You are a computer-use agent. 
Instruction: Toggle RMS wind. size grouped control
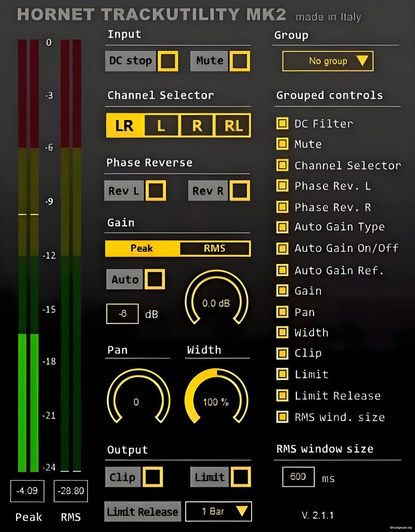(x=282, y=417)
